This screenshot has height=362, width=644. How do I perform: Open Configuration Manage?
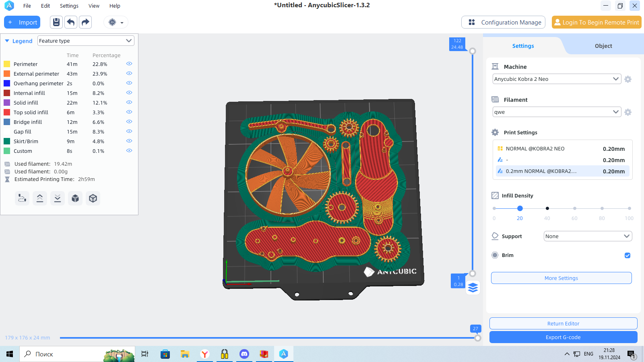point(504,22)
